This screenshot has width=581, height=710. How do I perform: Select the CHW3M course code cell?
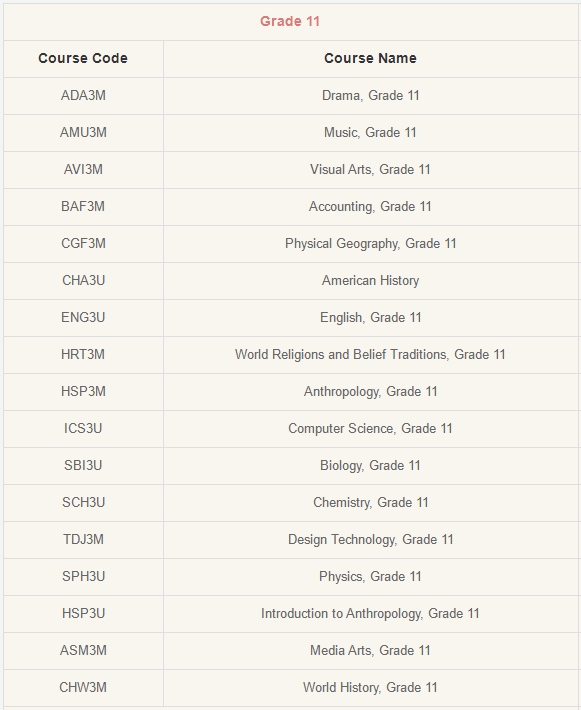click(x=83, y=688)
